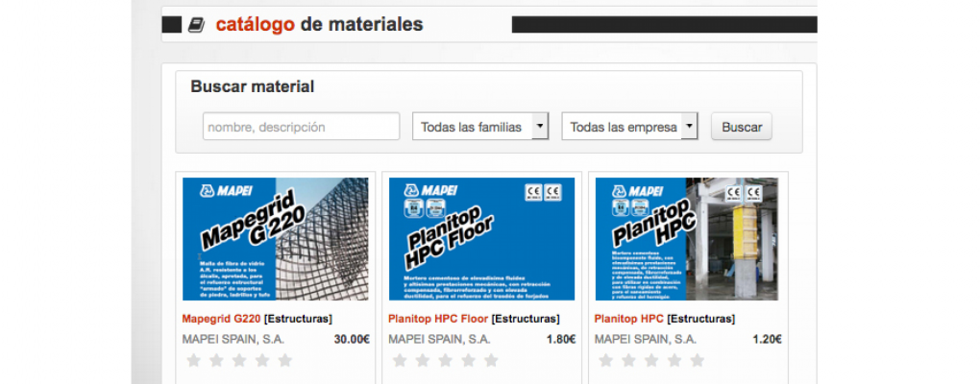Viewport: 980px width, 384px height.
Task: Rate the 1.20€ Planitop HPC four stars
Action: [674, 360]
